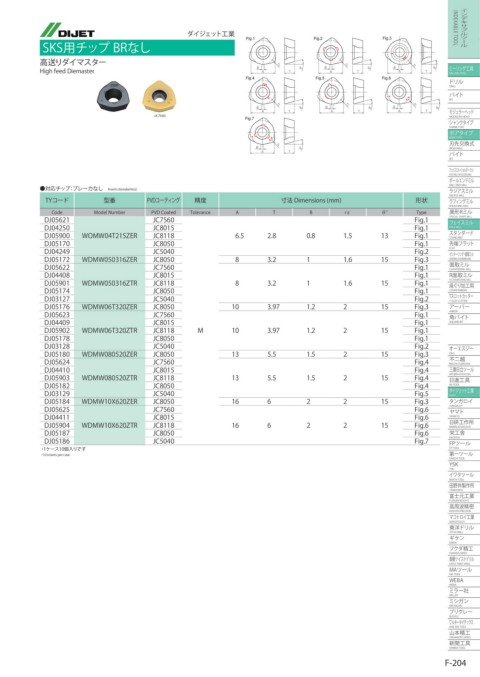Select the ミラー社 maker tab
Viewport: 480px width, 677px height.
(x=464, y=592)
